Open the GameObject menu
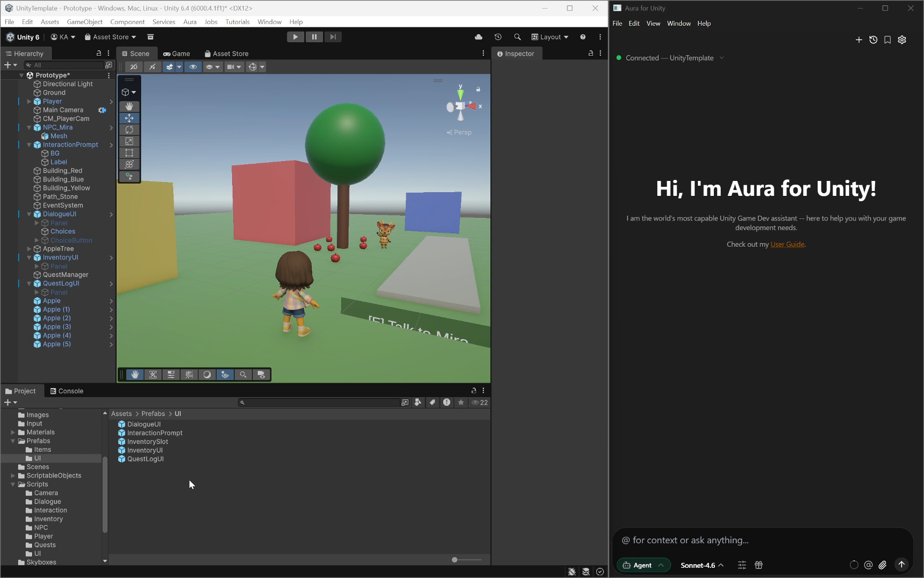 (x=84, y=22)
